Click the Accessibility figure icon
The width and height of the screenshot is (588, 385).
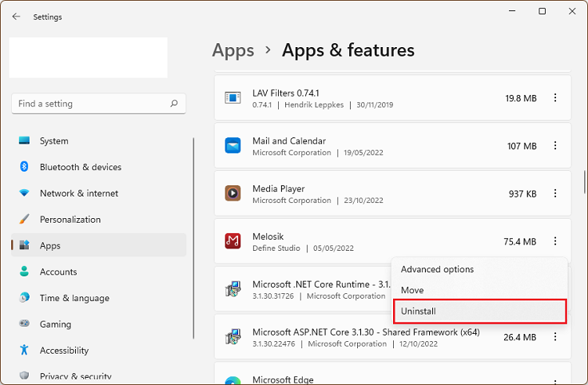coord(25,349)
